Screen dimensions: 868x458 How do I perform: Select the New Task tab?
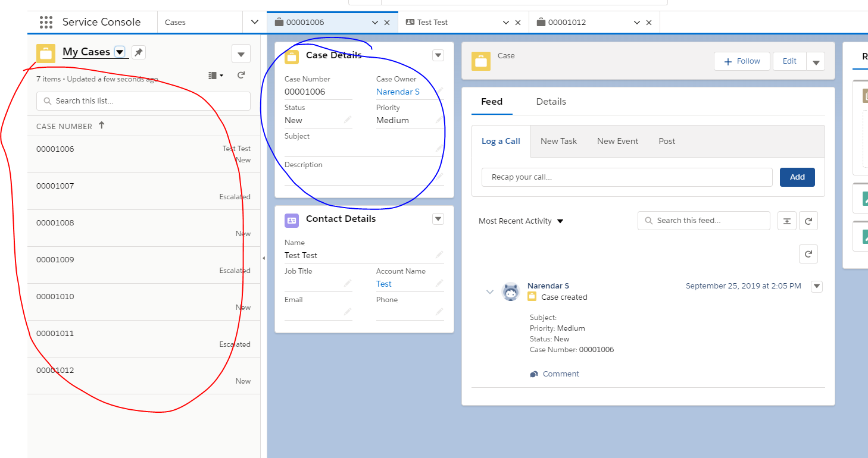(558, 141)
